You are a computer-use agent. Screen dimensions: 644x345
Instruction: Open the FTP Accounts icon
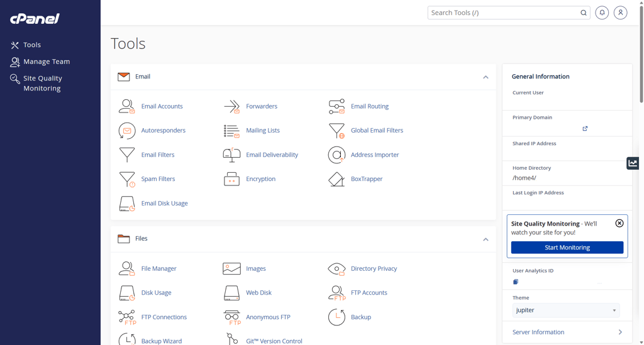click(x=336, y=293)
